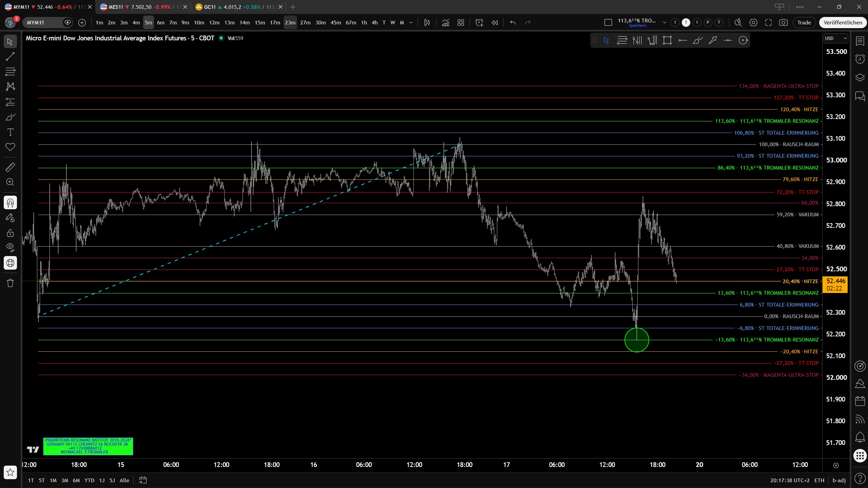Open the user profile avatar menu
The height and width of the screenshot is (488, 868).
coord(11,22)
